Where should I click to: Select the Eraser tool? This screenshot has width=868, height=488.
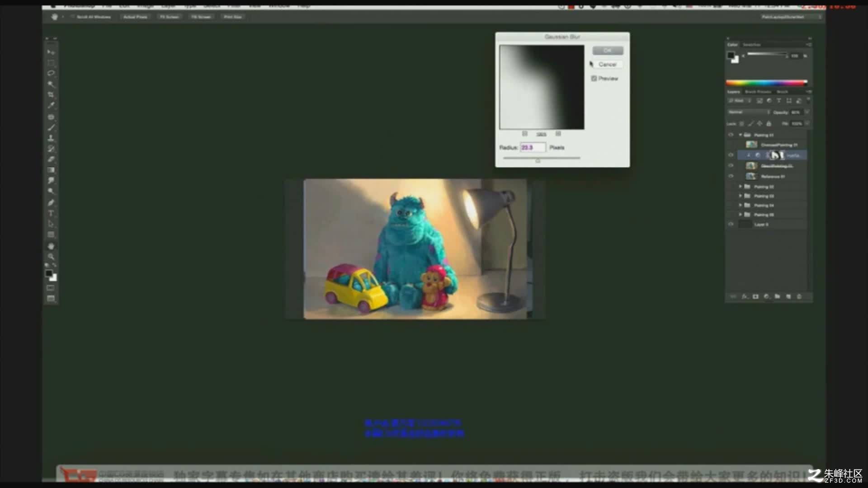coord(51,160)
